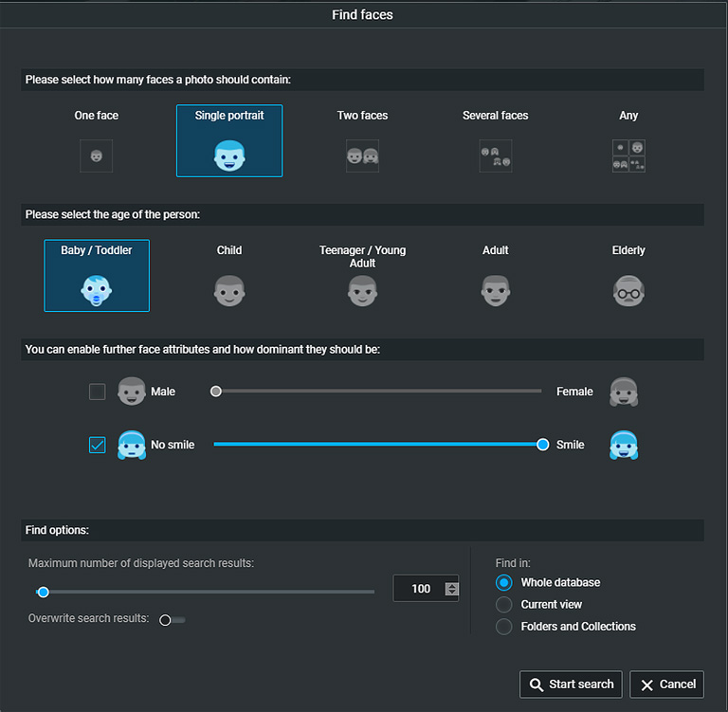Select the Whole database radio button

[503, 582]
